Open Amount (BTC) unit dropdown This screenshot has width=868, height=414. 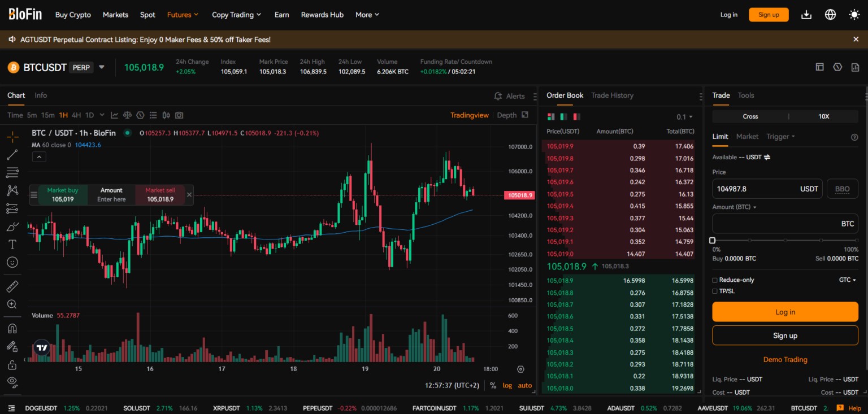tap(734, 207)
